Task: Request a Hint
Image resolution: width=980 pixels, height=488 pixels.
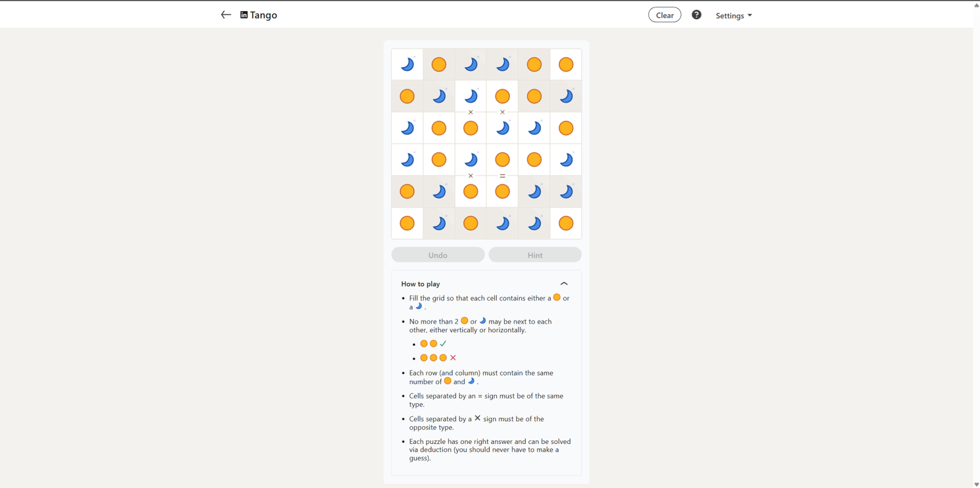Action: (x=535, y=255)
